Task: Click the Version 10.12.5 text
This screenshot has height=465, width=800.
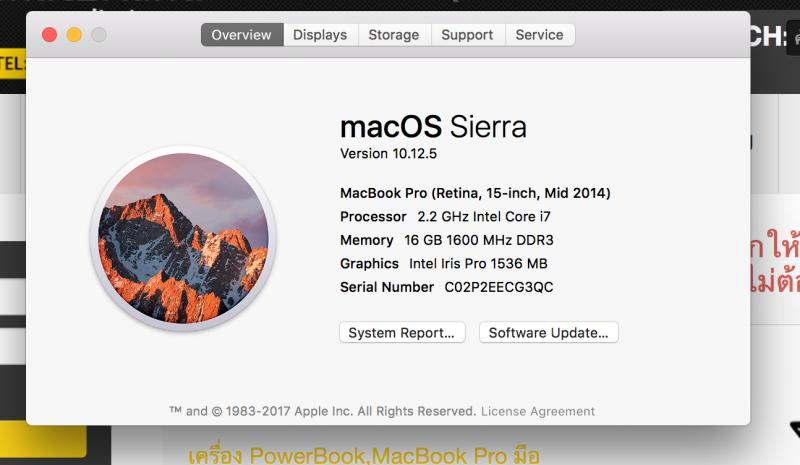Action: pyautogui.click(x=389, y=154)
